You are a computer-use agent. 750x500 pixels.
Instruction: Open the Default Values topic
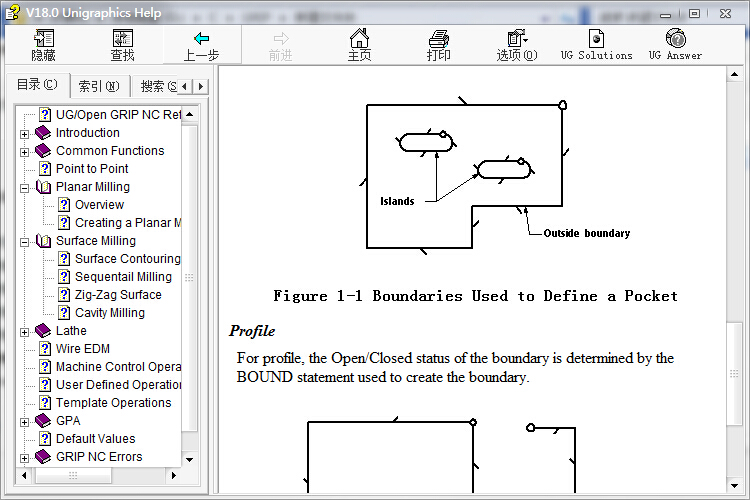pyautogui.click(x=95, y=439)
